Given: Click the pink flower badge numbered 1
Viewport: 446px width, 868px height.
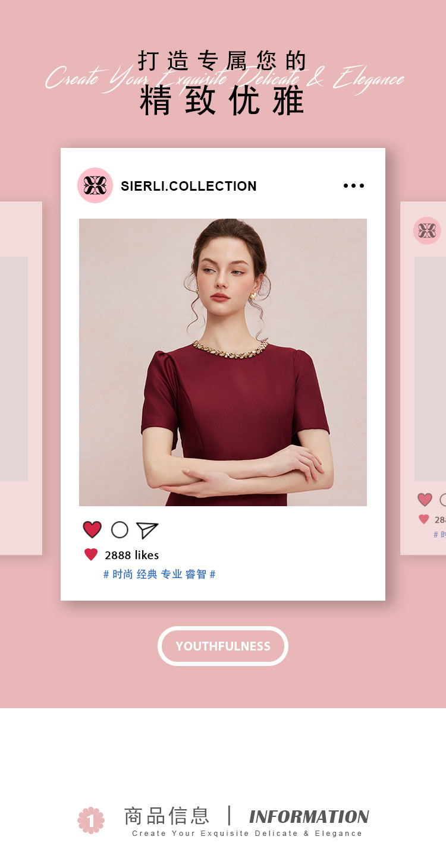Looking at the screenshot, I should coord(91,820).
